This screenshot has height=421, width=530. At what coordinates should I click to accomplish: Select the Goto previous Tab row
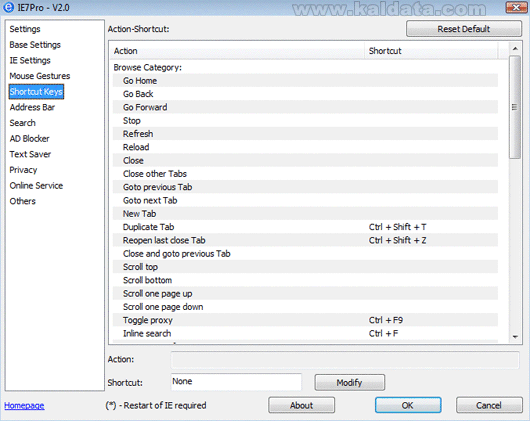pos(305,187)
